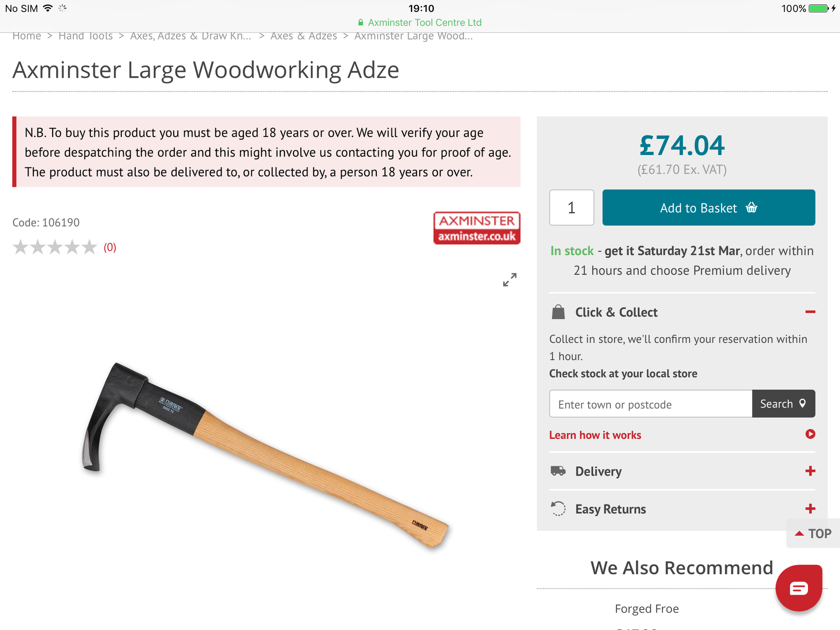This screenshot has height=630, width=840.
Task: Click the Click & Collect shopping bag icon
Action: click(558, 312)
